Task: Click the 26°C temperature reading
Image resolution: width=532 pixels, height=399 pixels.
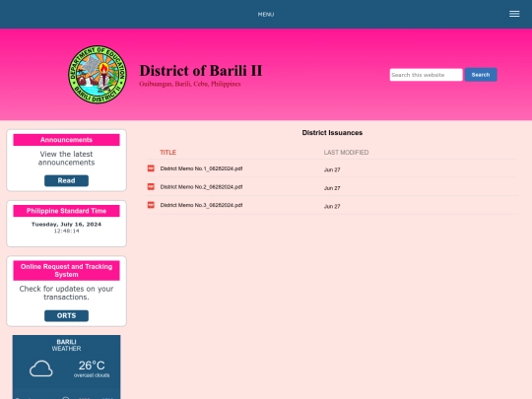Action: [92, 366]
